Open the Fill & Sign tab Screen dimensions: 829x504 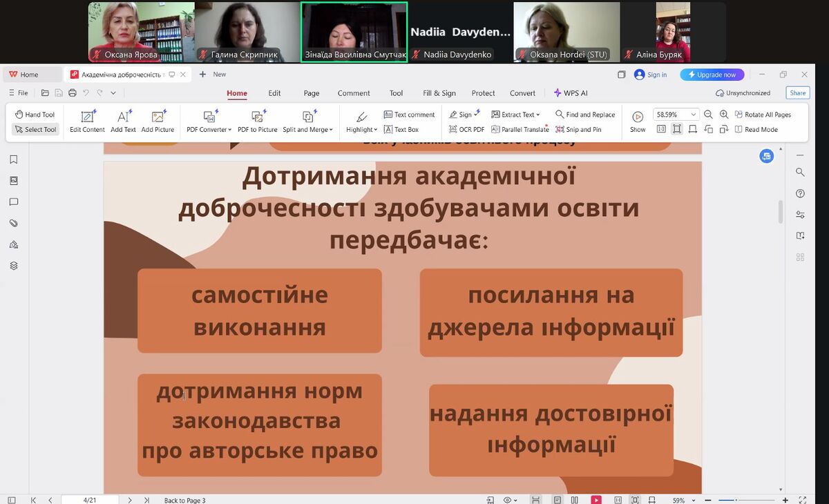click(x=439, y=93)
